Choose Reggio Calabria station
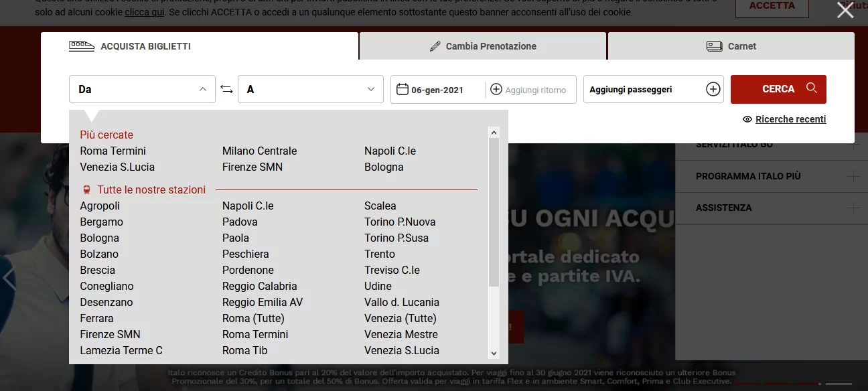 pos(260,286)
